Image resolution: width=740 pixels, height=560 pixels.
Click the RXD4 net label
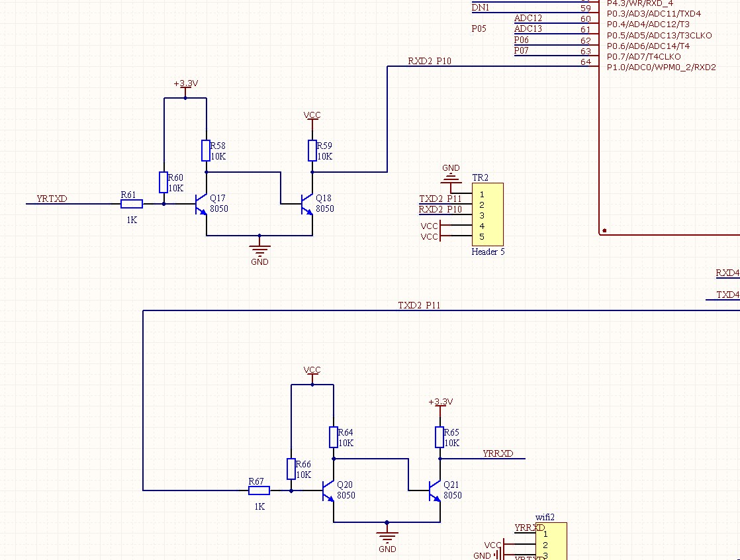[x=727, y=273]
